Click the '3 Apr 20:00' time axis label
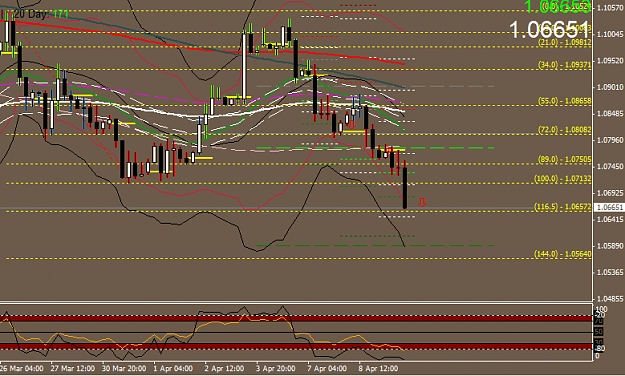 coord(275,368)
